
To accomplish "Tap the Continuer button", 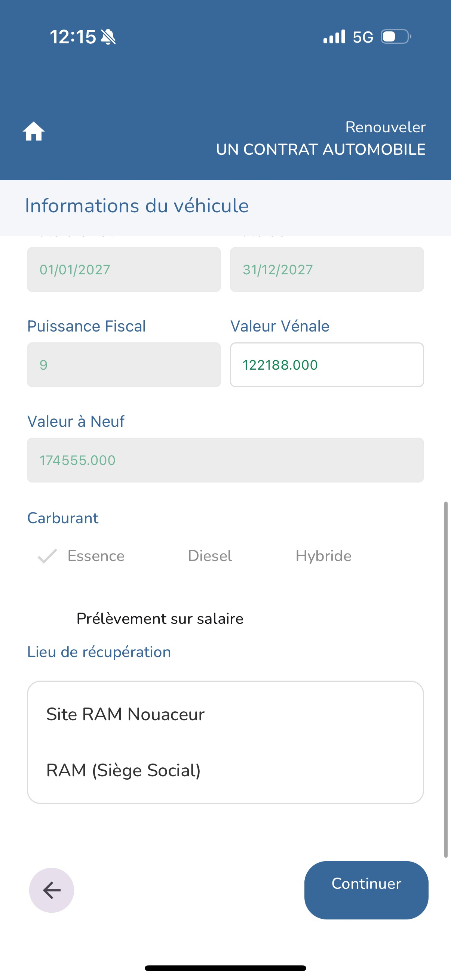I will (x=366, y=890).
